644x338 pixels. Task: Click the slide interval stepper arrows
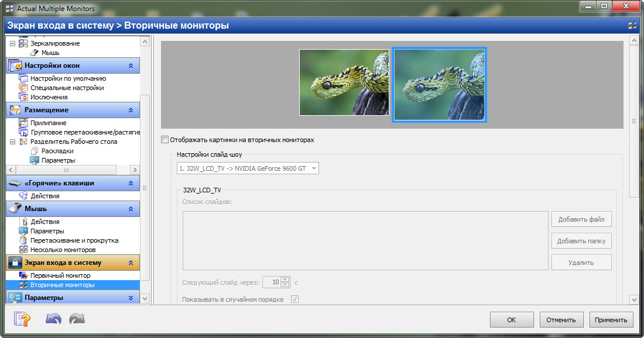point(285,282)
